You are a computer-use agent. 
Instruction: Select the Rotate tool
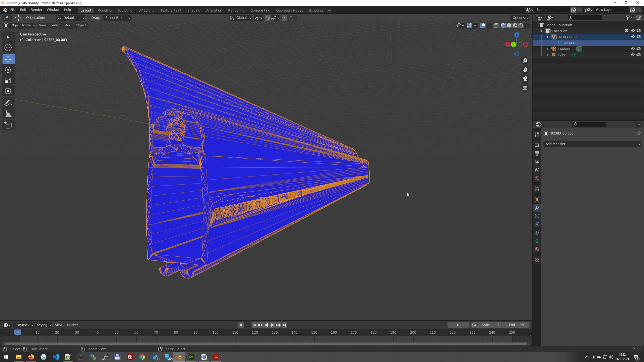point(8,70)
